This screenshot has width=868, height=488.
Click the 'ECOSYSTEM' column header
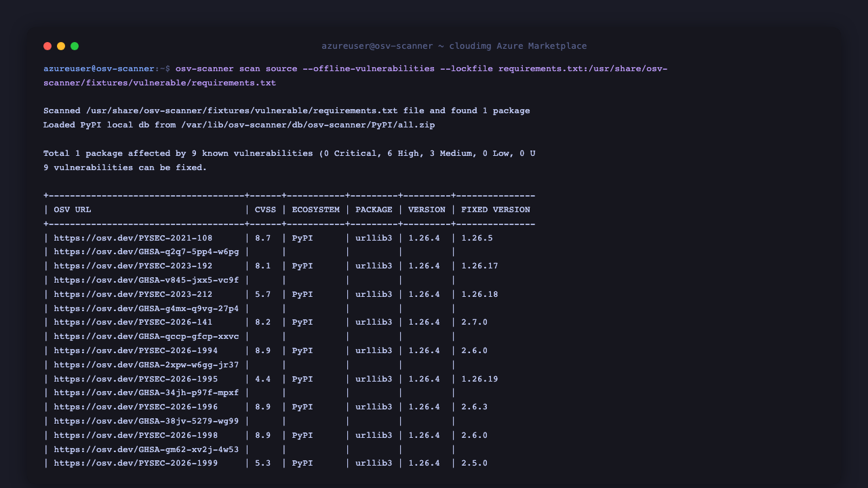[315, 209]
